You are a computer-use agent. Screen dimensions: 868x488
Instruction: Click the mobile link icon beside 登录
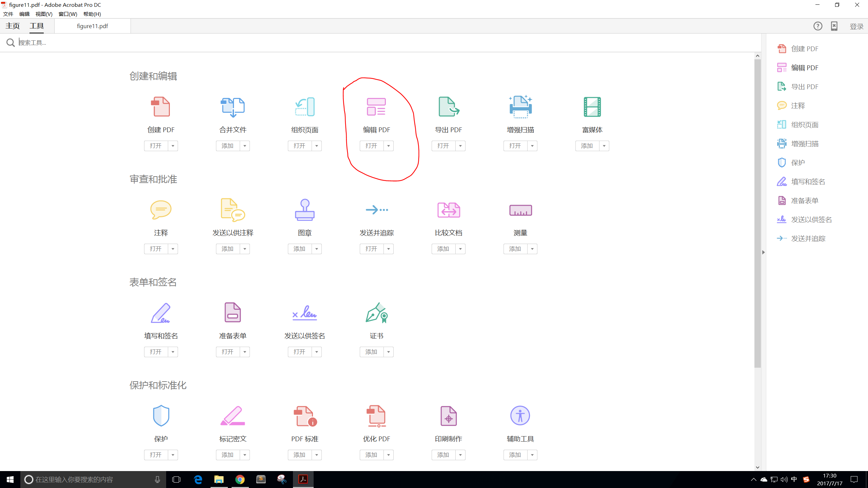[x=834, y=26]
